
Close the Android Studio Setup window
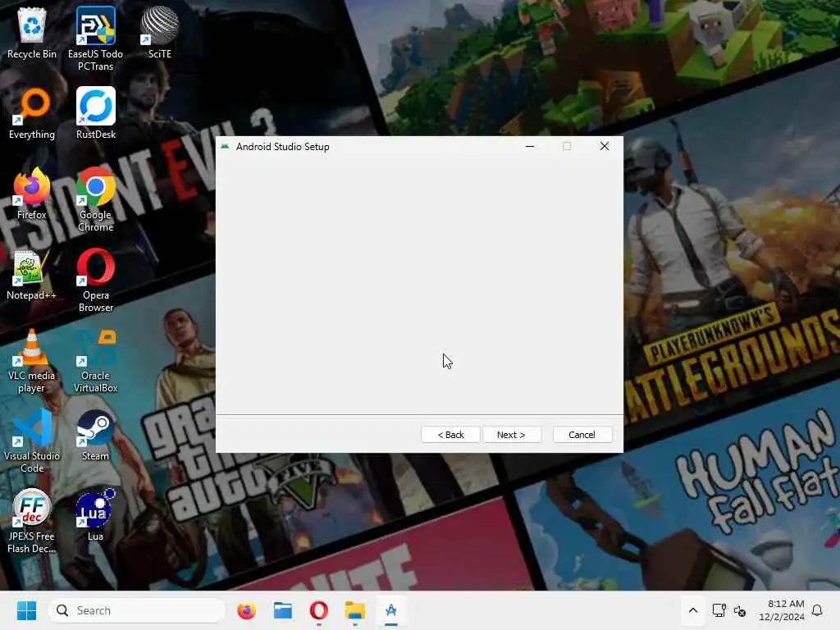(x=605, y=146)
